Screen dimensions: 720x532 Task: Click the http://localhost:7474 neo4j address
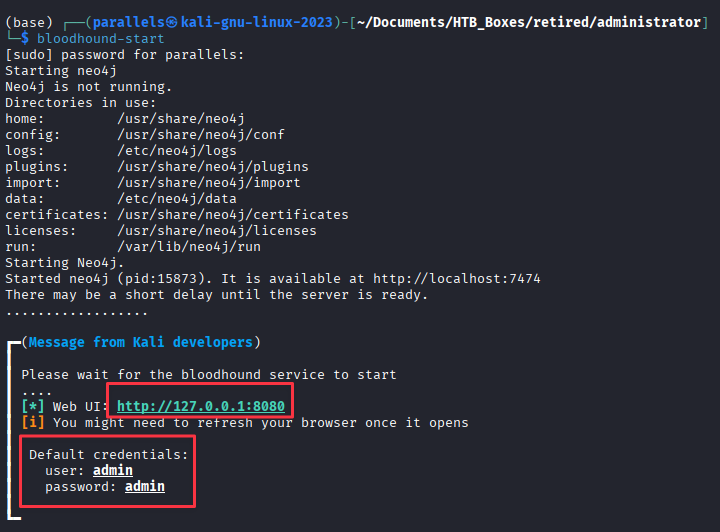456,279
